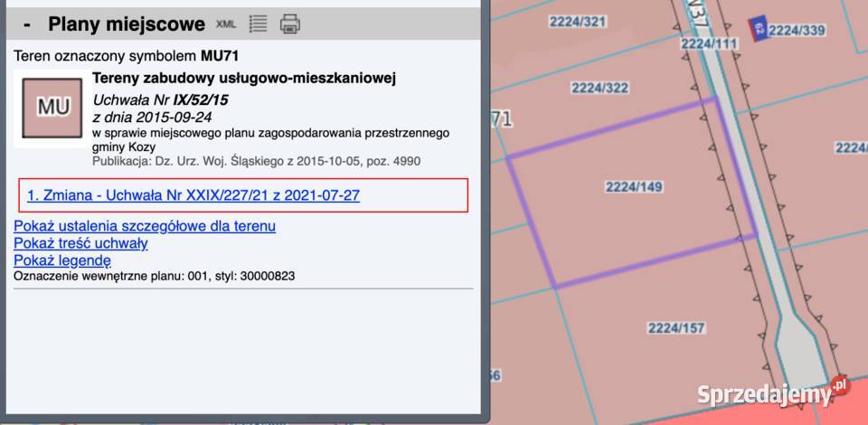Open Pokaż legendę link
Viewport: 868px width, 425px height.
pyautogui.click(x=62, y=260)
